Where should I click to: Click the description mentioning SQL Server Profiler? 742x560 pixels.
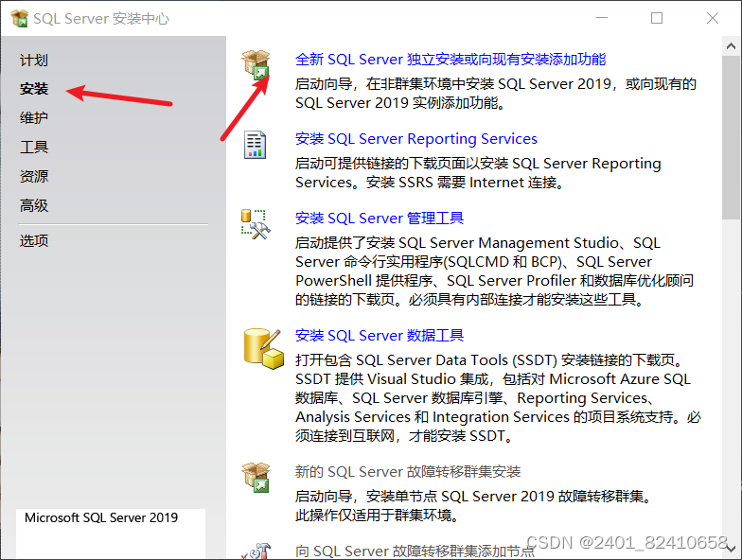click(494, 271)
